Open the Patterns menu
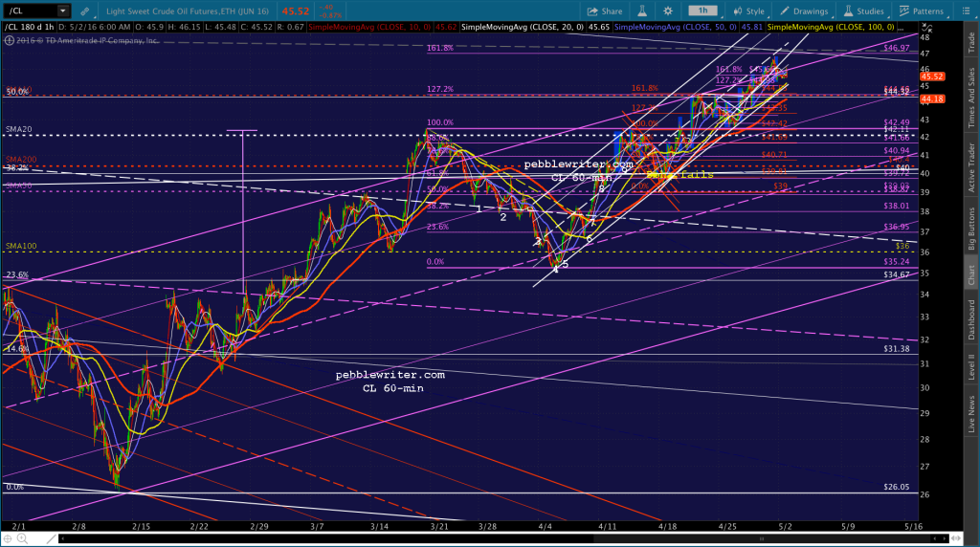This screenshot has height=547, width=980. point(922,11)
